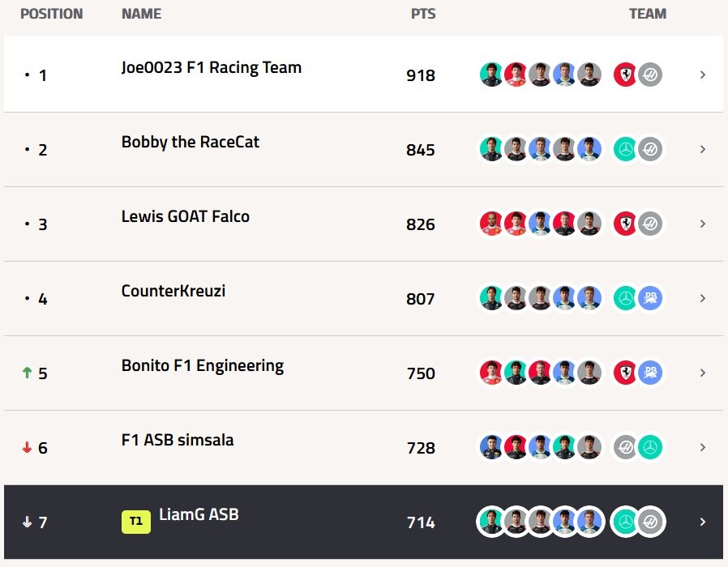Open CounterKreuzi details via the right chevron
The image size is (728, 567).
coord(702,299)
